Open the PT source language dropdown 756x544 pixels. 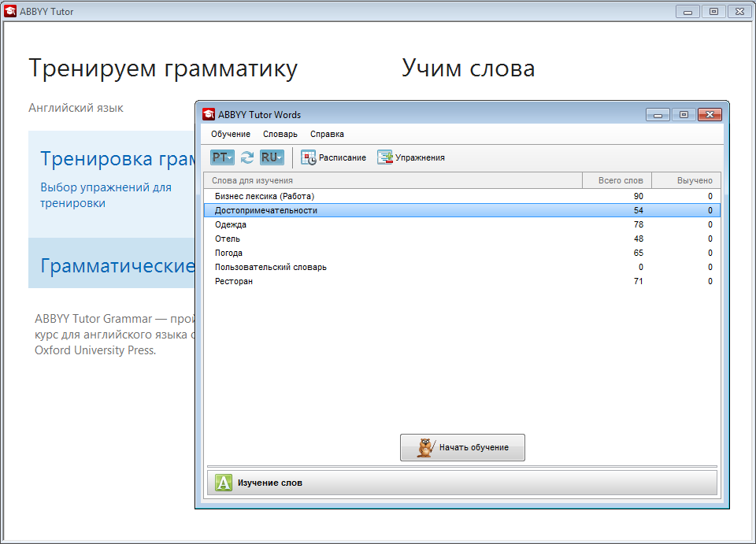click(x=223, y=157)
